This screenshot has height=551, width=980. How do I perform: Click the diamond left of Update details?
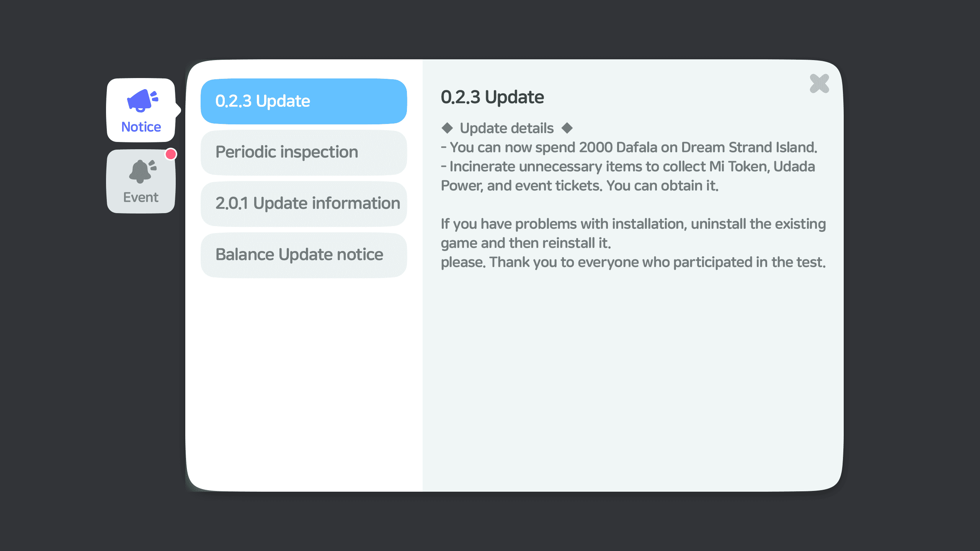click(447, 128)
